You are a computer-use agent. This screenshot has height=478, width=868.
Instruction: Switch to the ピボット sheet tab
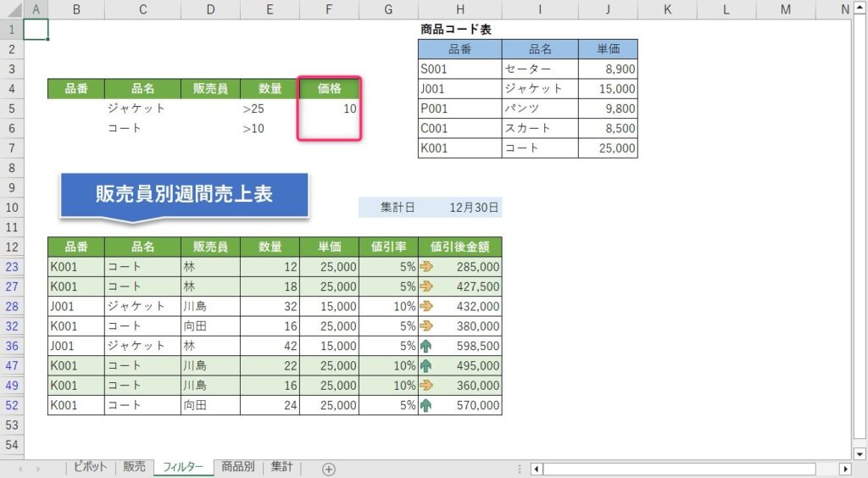point(90,467)
